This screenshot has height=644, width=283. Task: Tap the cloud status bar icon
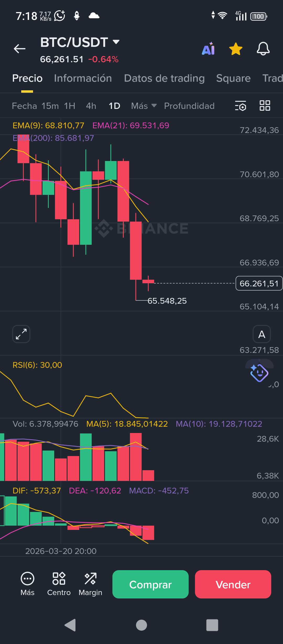94,16
